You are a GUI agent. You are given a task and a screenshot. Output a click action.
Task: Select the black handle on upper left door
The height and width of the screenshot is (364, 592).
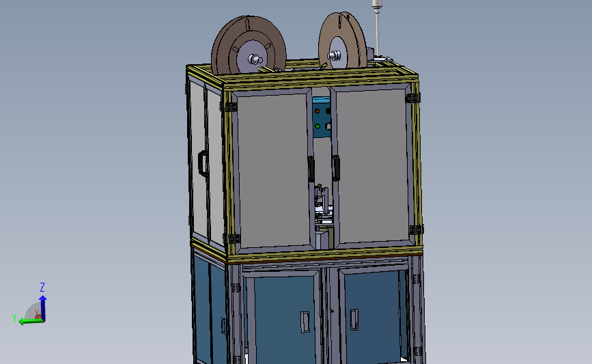coord(311,169)
